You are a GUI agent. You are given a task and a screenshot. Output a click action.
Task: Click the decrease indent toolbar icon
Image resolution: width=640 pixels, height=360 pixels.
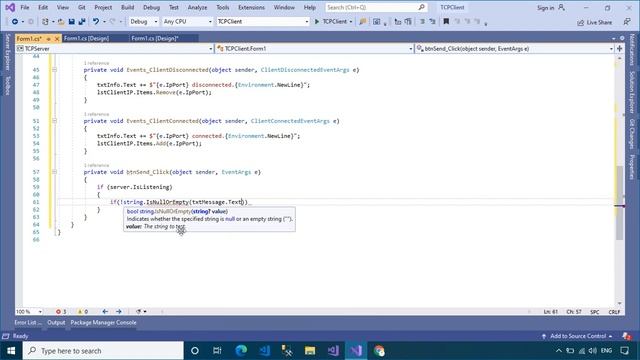(398, 22)
